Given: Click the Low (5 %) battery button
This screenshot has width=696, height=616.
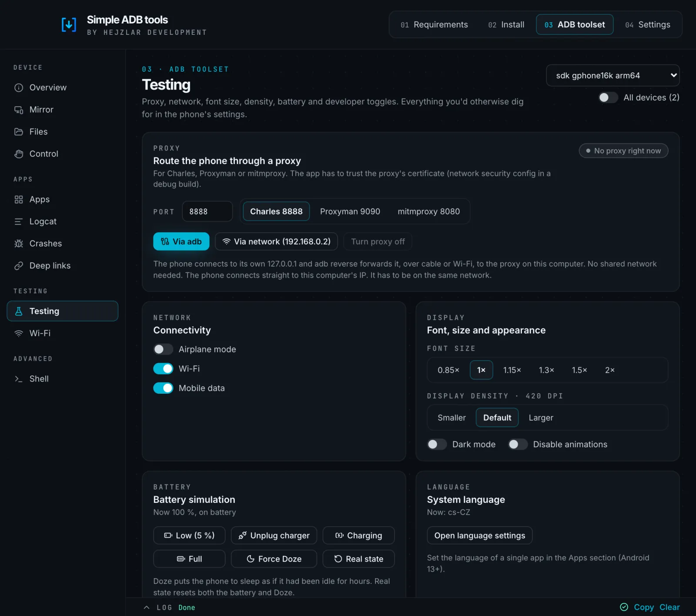Looking at the screenshot, I should click(189, 536).
